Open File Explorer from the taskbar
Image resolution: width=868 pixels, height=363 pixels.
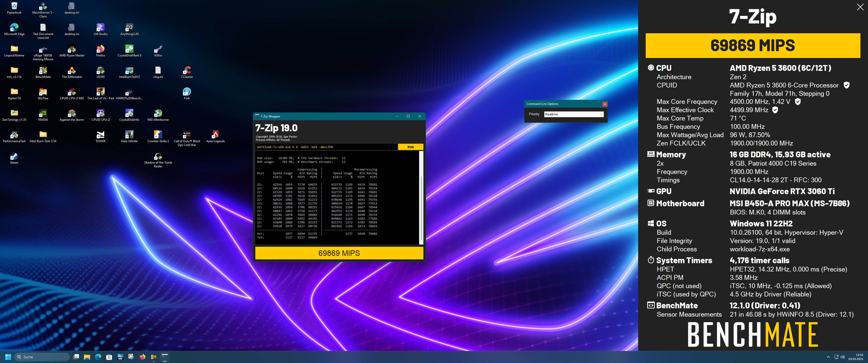(87, 357)
